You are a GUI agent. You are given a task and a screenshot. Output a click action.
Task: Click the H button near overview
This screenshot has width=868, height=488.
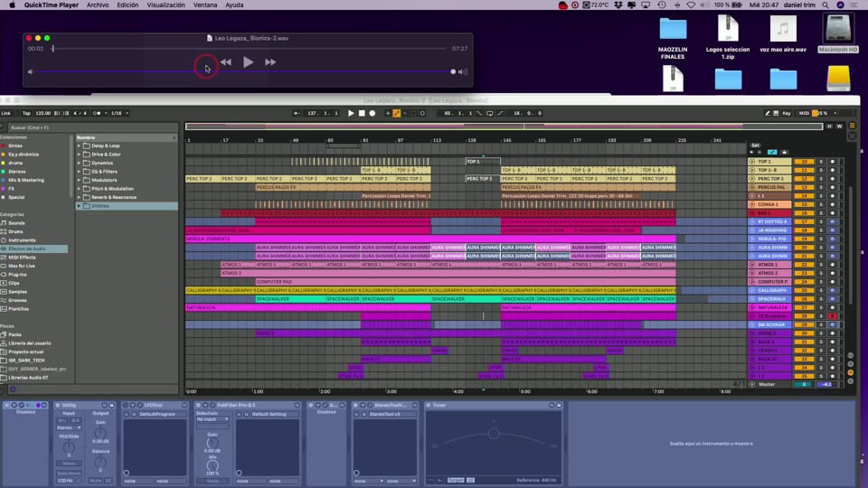tap(829, 127)
